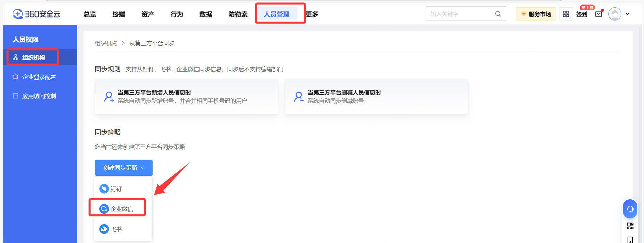Open the apps grid icon
The width and height of the screenshot is (644, 243).
pos(566,14)
